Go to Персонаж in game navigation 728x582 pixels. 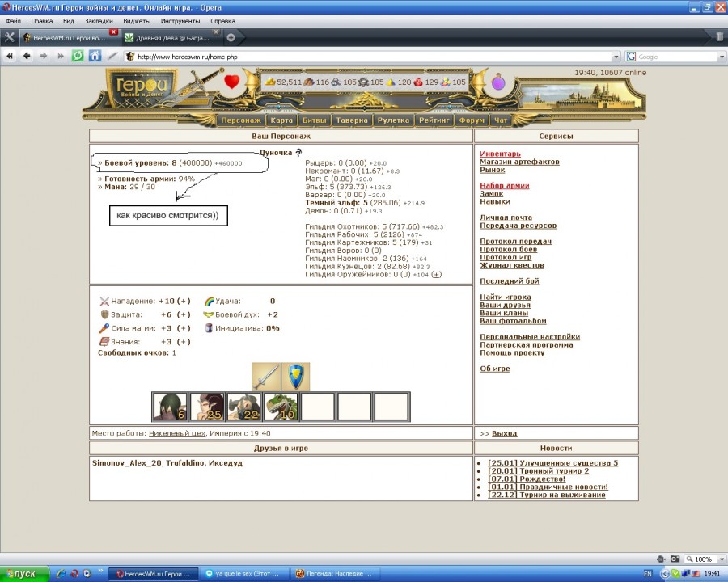(x=241, y=120)
